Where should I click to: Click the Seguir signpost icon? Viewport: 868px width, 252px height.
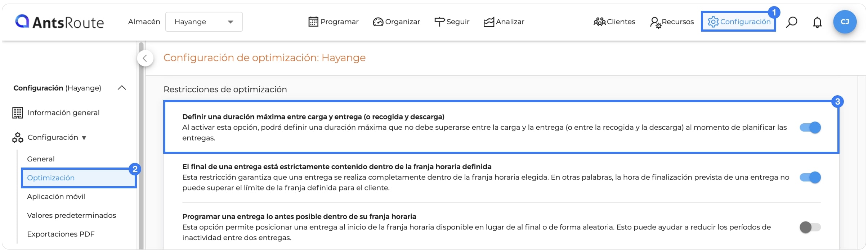point(439,22)
